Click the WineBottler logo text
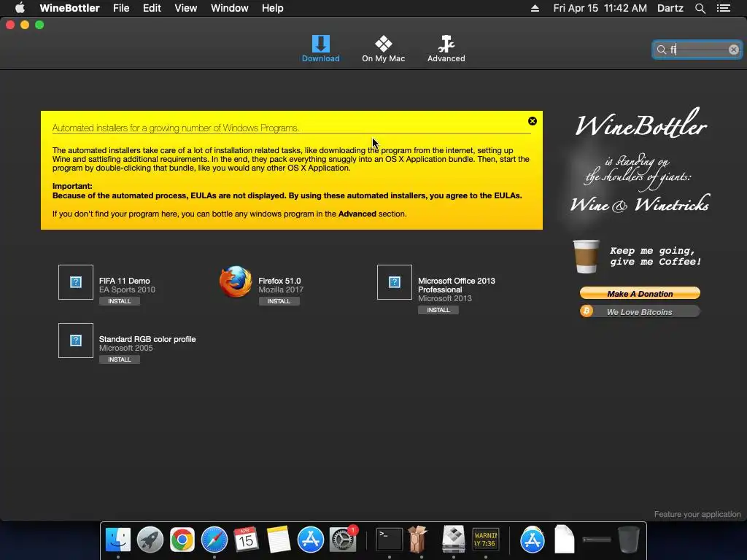The width and height of the screenshot is (747, 560). click(640, 124)
